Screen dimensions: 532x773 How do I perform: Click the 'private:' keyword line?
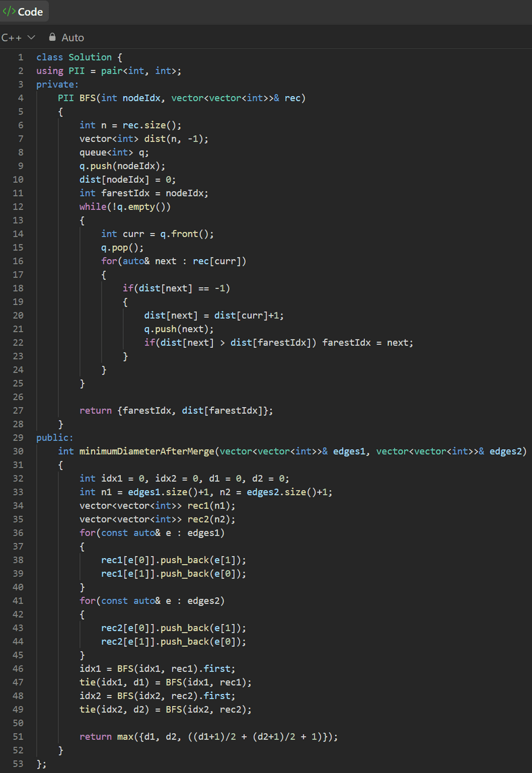click(57, 85)
